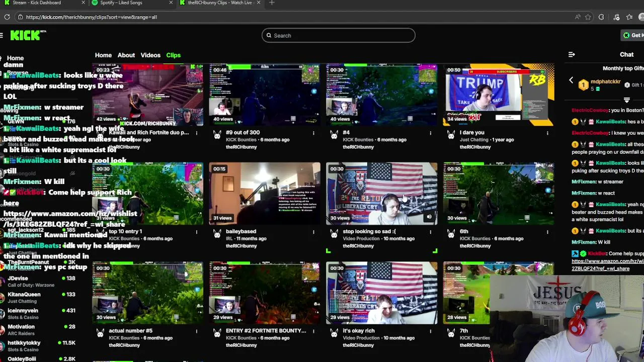The width and height of the screenshot is (644, 362).
Task: Open mdphatckkr top gifter name
Action: [605, 81]
